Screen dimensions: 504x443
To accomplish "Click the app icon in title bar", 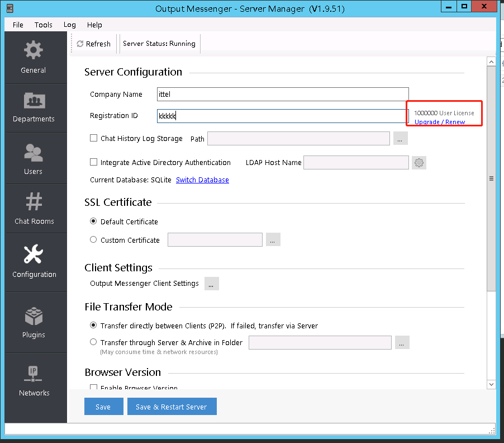I will [10, 8].
